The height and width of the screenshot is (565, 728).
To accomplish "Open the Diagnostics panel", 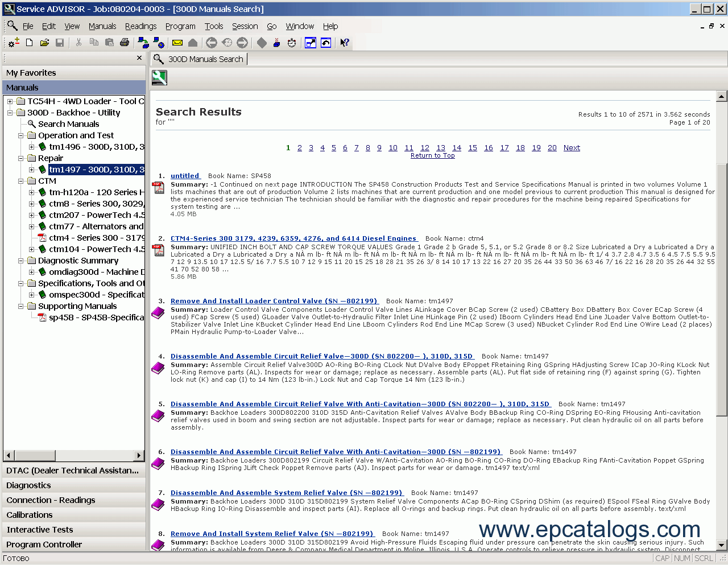I will click(x=74, y=485).
